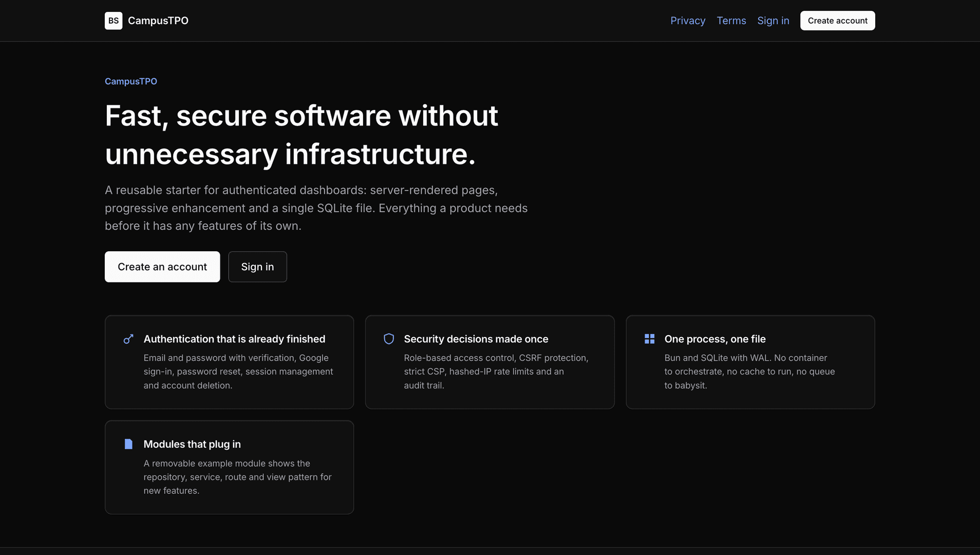Go to the CampusTPO brand name in the header
Image resolution: width=980 pixels, height=555 pixels.
click(158, 21)
